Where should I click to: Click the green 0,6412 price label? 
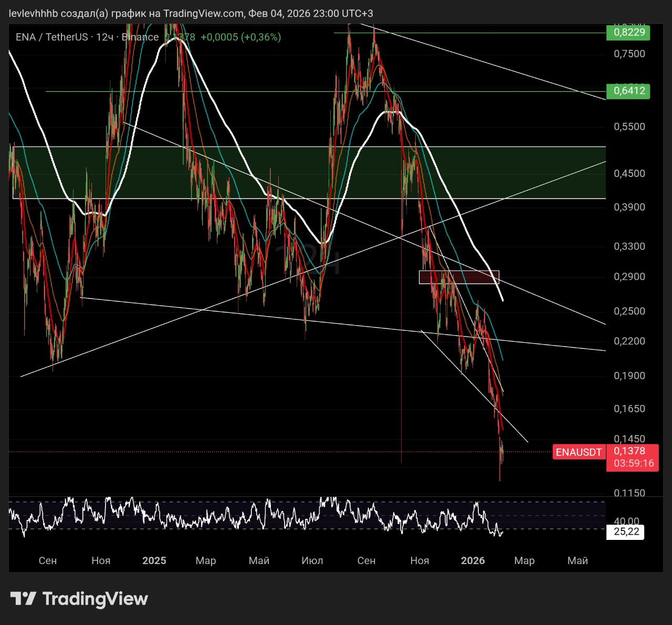point(628,91)
